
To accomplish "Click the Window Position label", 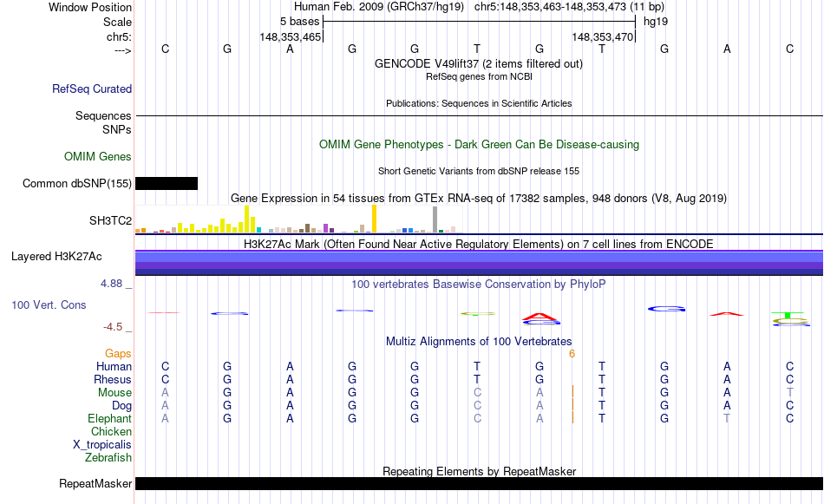I will coord(90,7).
